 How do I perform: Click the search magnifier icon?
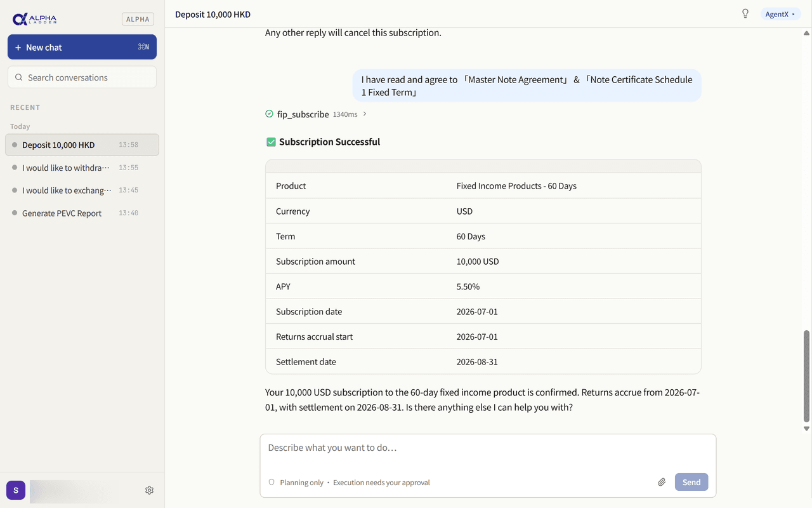pyautogui.click(x=19, y=77)
